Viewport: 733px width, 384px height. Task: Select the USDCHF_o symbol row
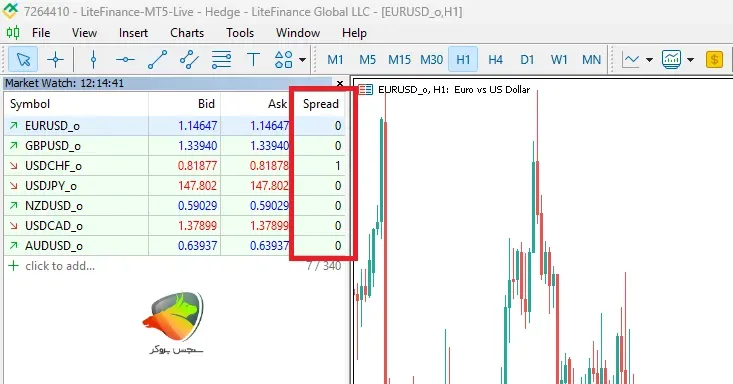point(175,166)
